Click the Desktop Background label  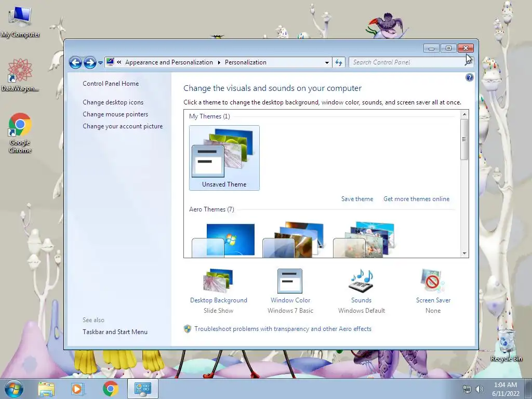pos(219,300)
